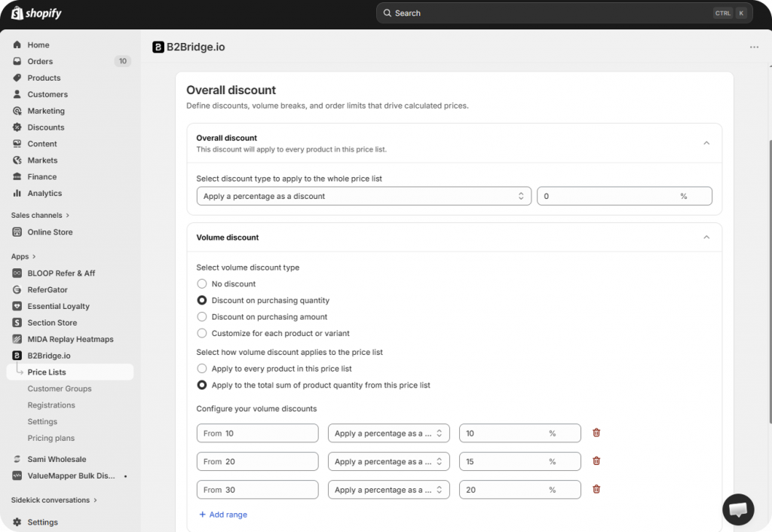This screenshot has height=532, width=772.
Task: Click the Customers person icon
Action: tap(17, 94)
